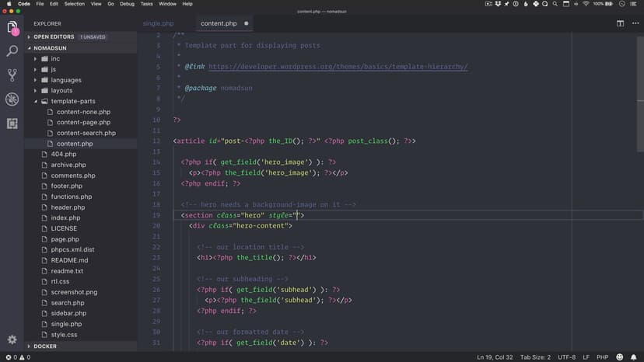Switch to the single.php tab
644x362 pixels.
(x=157, y=23)
